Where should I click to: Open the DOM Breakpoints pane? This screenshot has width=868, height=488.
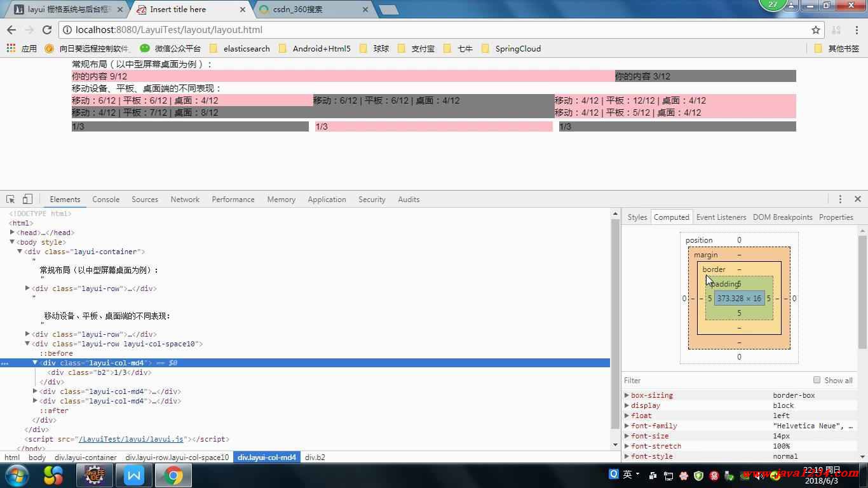coord(783,217)
